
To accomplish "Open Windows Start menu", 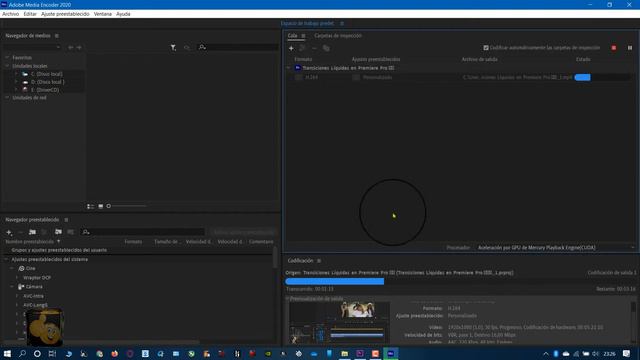I will (7, 353).
